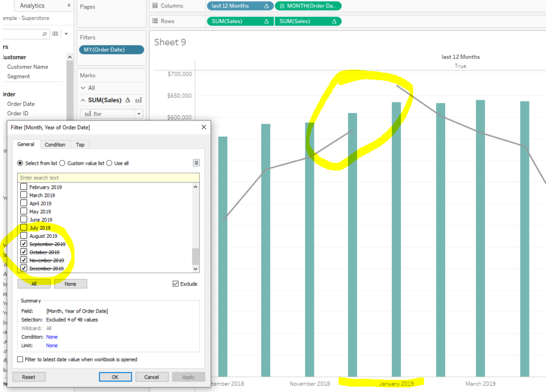Uncheck the November 2019 checkbox
Viewport: 546px width, 392px height.
coord(23,260)
